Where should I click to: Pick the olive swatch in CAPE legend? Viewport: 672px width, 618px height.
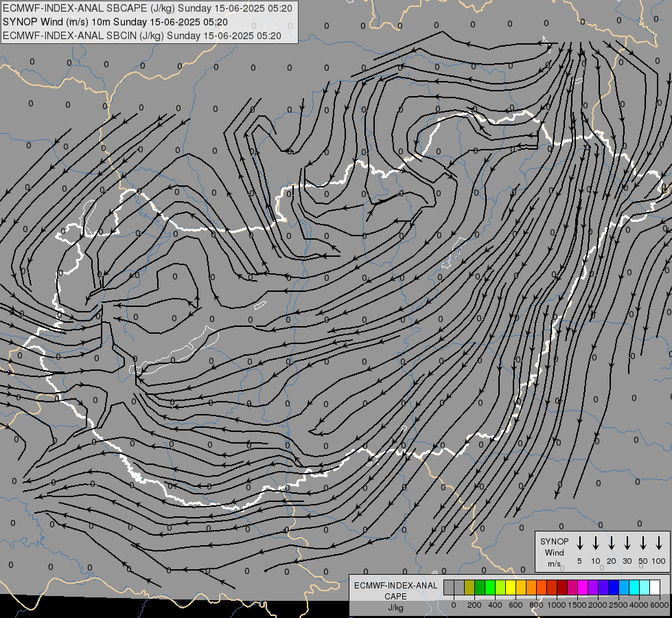(x=470, y=587)
